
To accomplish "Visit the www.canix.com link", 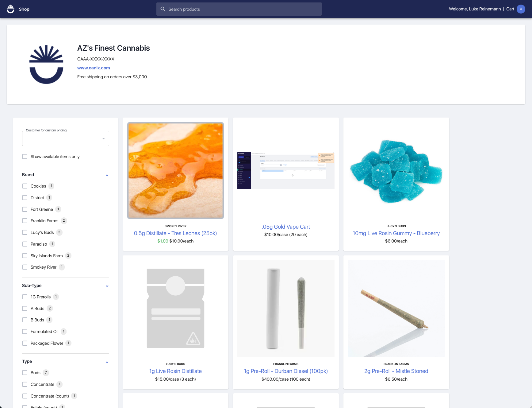I will point(94,68).
